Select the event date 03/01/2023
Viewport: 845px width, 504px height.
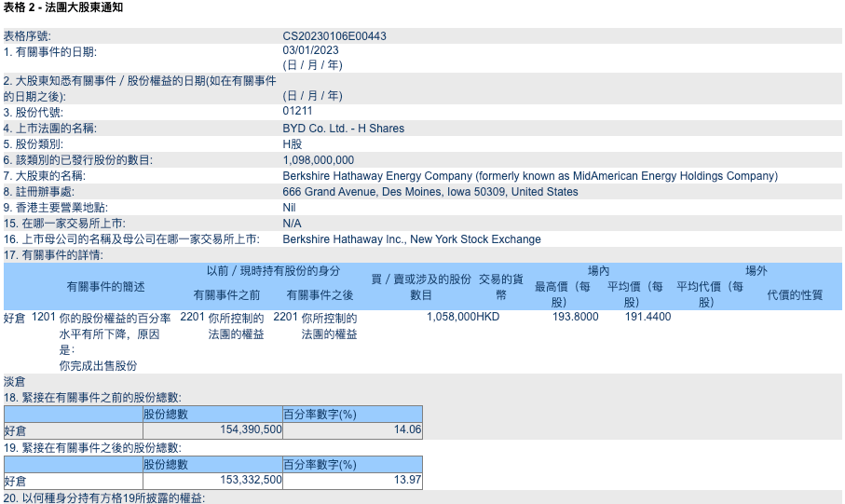[310, 50]
